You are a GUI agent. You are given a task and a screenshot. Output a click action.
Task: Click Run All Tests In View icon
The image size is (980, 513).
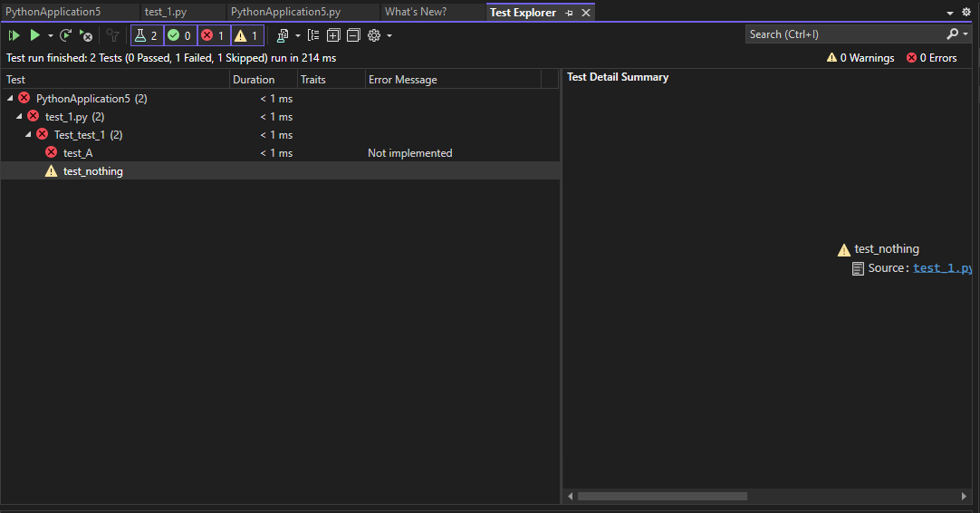point(14,35)
